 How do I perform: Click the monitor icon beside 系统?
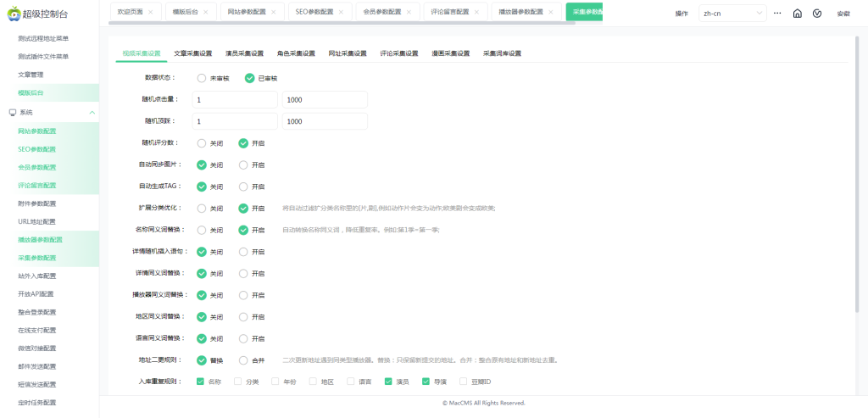(x=12, y=113)
